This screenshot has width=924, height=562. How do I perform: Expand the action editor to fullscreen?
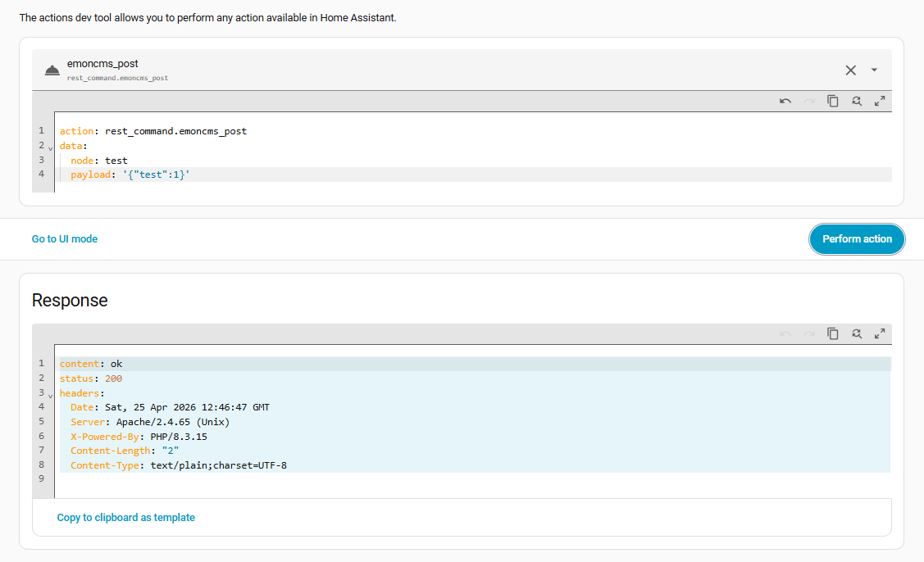tap(880, 100)
